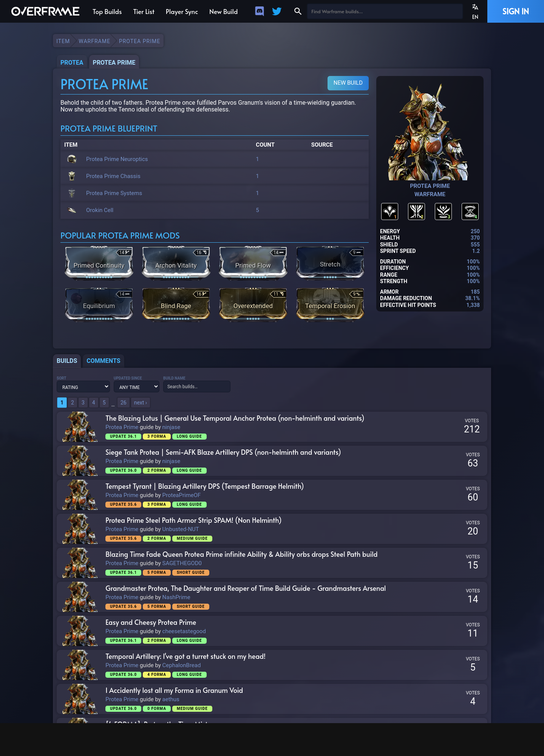544x756 pixels.
Task: Open the thumbnail of The Blazing Lotus build
Action: [80, 427]
